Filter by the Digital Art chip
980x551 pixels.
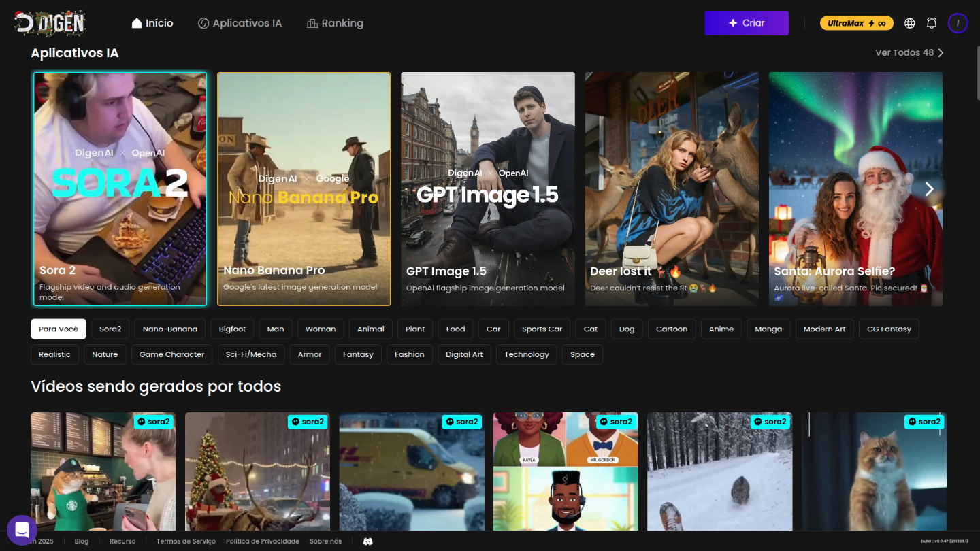(x=464, y=354)
